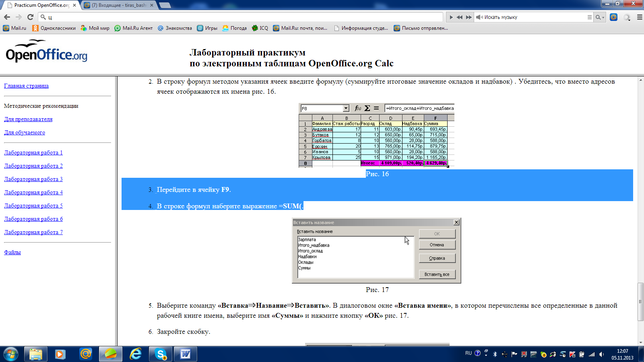The height and width of the screenshot is (362, 644).
Task: Open the Погода bookmark
Action: (x=234, y=28)
